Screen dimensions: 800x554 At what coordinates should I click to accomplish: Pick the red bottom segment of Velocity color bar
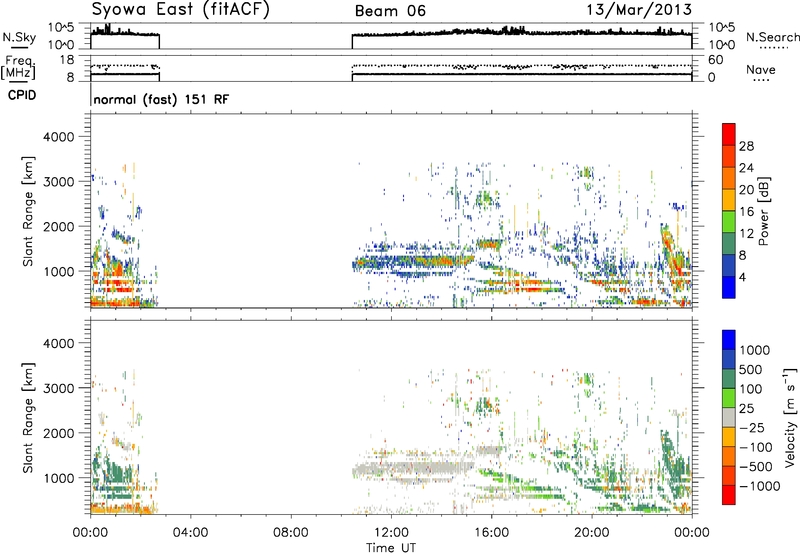point(729,495)
